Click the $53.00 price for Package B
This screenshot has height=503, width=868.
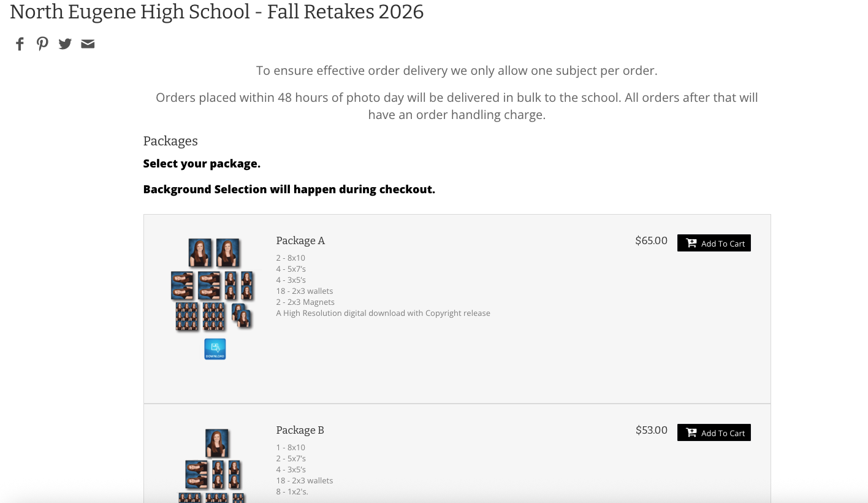click(x=651, y=430)
